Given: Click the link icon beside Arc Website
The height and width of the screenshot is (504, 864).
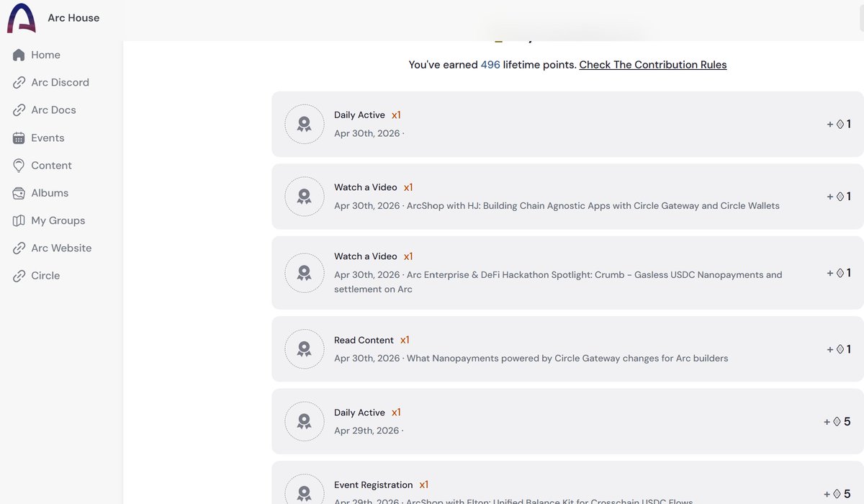Looking at the screenshot, I should (19, 248).
